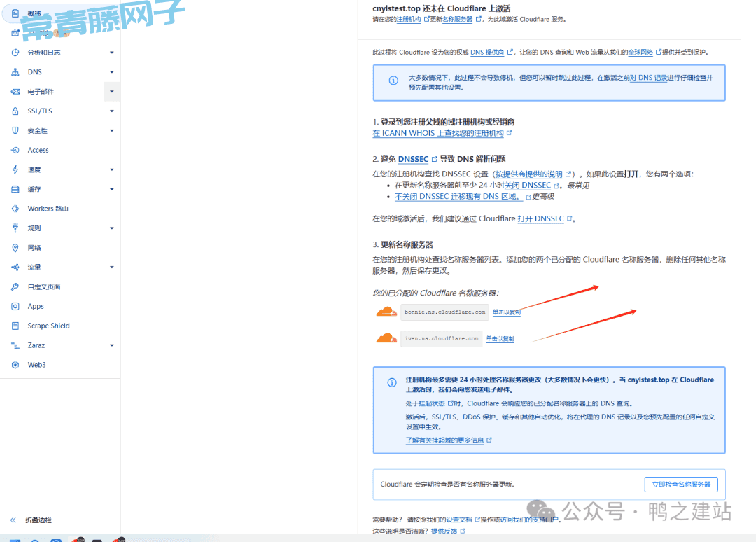Expand the Security menu arrow
Screen dimensions: 756x542
112,131
